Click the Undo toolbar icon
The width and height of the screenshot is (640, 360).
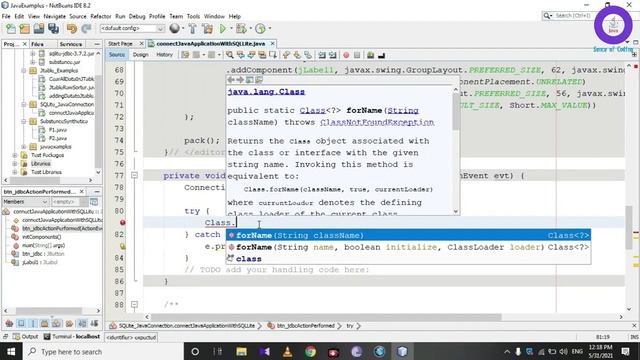72,29
